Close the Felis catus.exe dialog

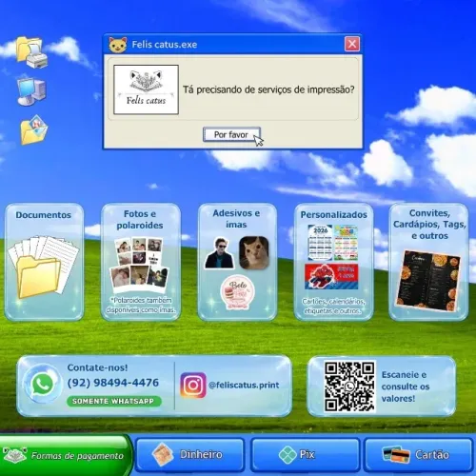tap(352, 44)
